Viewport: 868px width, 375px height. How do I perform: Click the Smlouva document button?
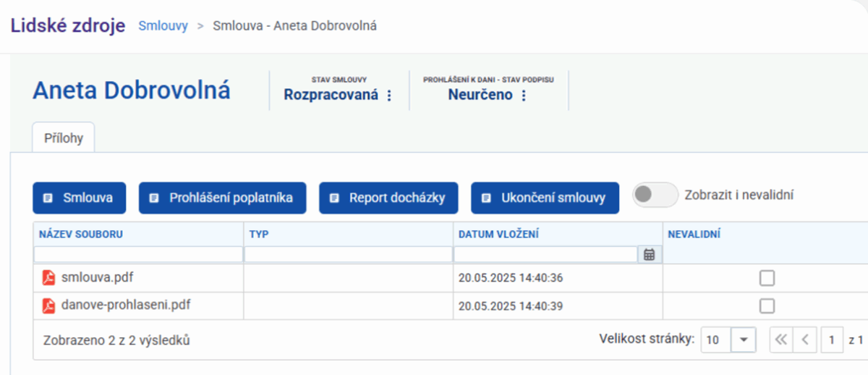coord(79,198)
